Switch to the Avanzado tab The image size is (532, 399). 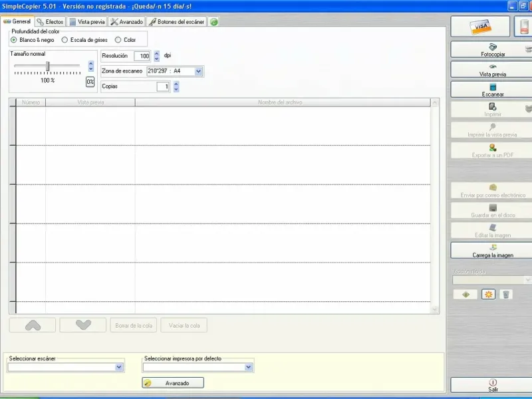127,22
